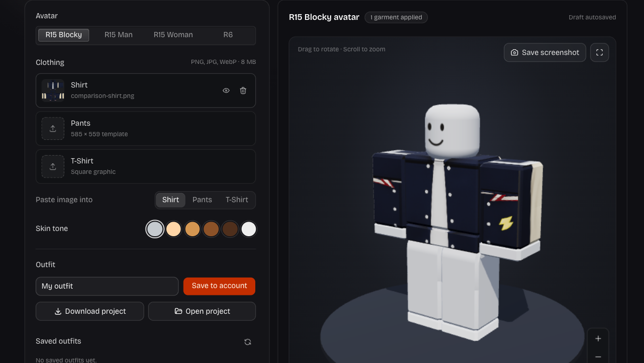This screenshot has height=363, width=644.
Task: Set paste target to T-Shirt
Action: (237, 200)
